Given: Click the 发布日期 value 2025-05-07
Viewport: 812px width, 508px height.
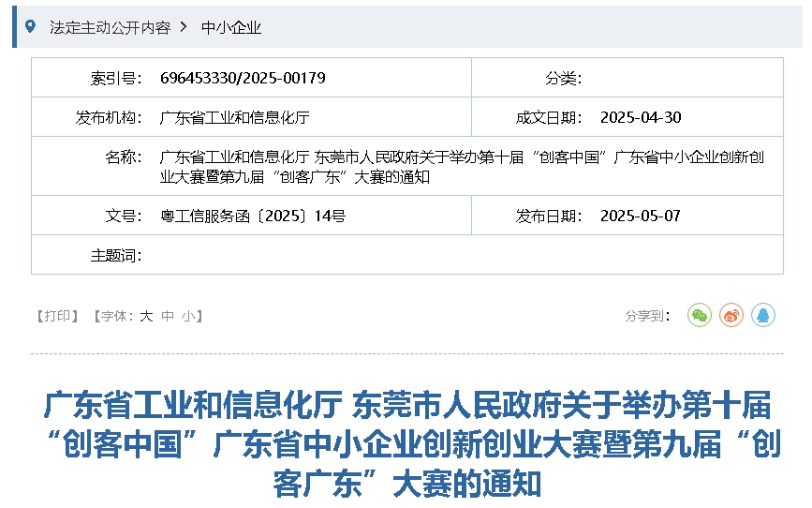Looking at the screenshot, I should coord(640,216).
